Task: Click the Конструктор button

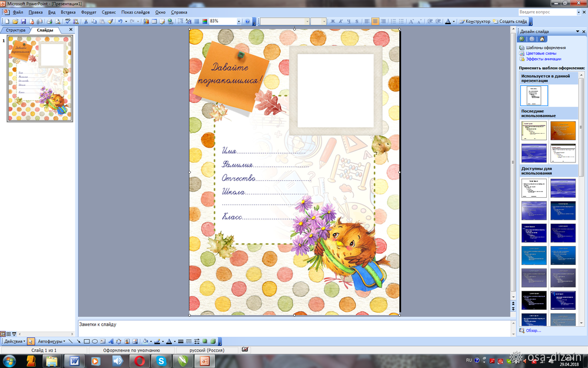Action: (475, 21)
